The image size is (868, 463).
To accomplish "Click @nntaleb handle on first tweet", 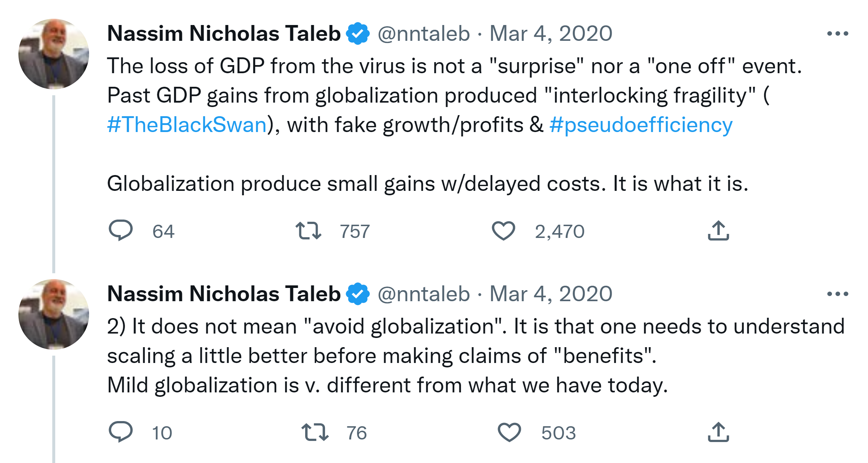I will [x=424, y=34].
